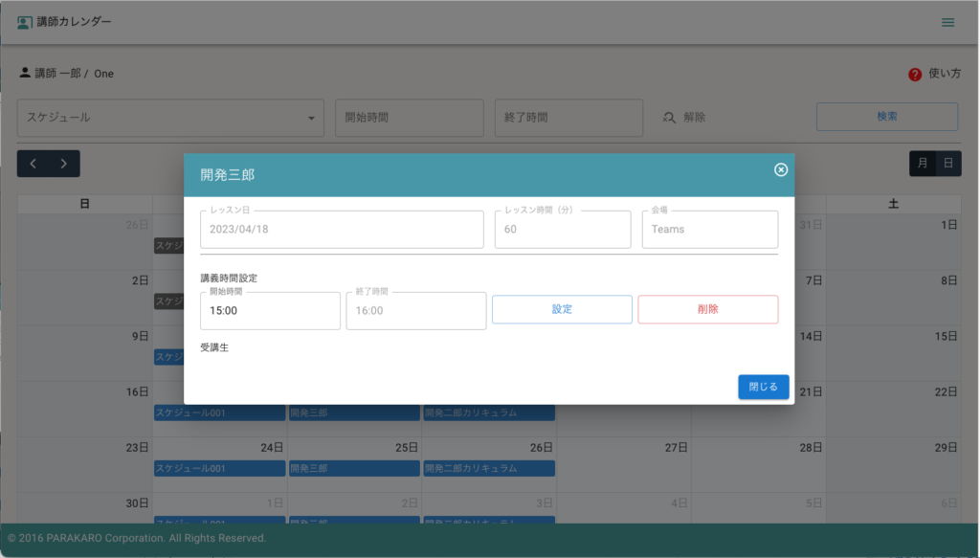Open 開発二部カリキュラム event on the 26th
Viewport: 980px width, 558px height.
click(x=488, y=468)
